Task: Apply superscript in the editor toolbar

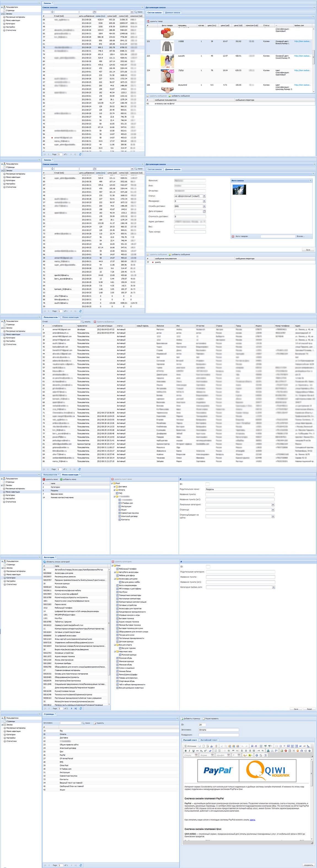Action: (205, 751)
